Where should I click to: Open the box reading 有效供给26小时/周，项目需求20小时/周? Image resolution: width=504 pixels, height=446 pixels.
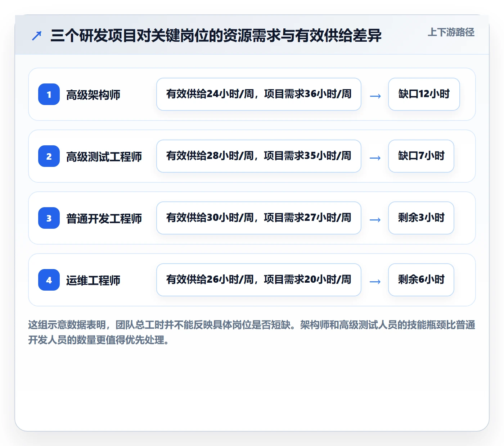259,280
